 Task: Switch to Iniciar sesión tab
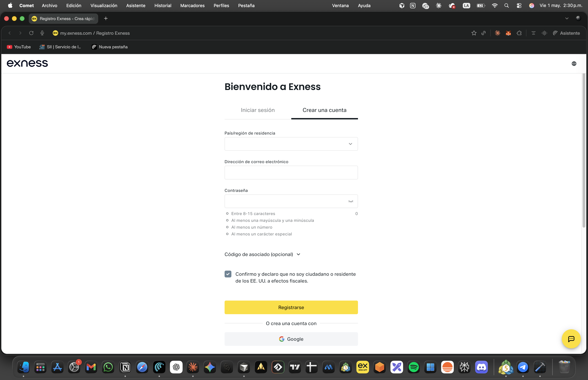258,110
